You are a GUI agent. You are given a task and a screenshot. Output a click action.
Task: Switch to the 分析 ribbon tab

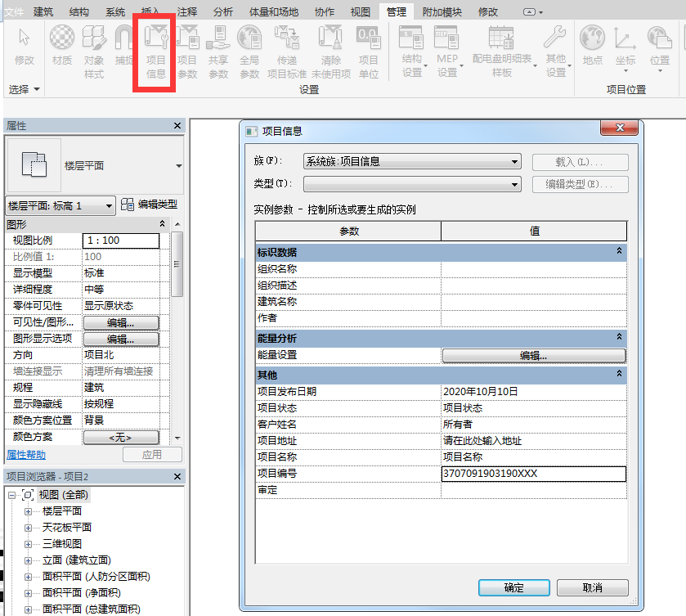223,11
